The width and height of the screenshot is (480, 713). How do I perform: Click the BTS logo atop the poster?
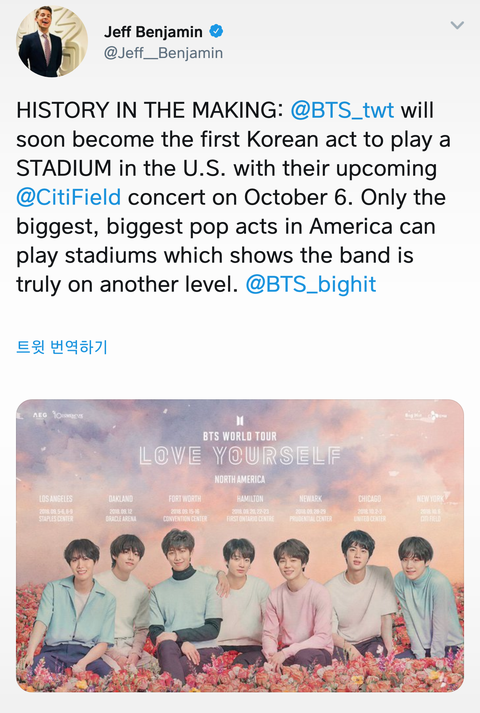[240, 421]
